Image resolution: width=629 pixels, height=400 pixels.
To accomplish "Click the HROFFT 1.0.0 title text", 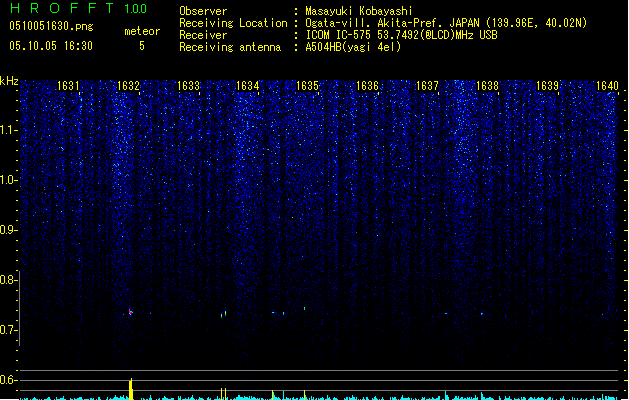I will coord(78,8).
